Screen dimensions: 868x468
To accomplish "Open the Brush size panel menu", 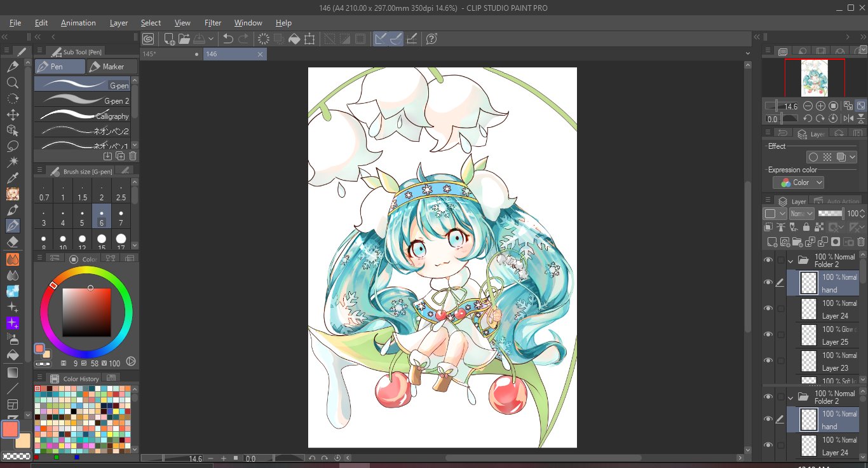I will pyautogui.click(x=39, y=171).
